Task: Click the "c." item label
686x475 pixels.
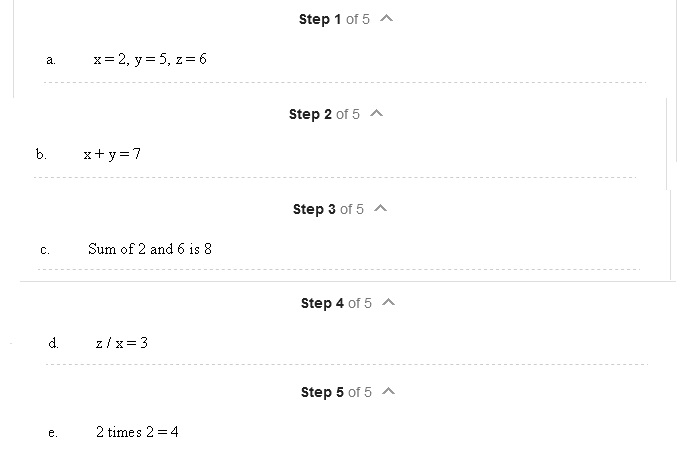Action: tap(45, 250)
